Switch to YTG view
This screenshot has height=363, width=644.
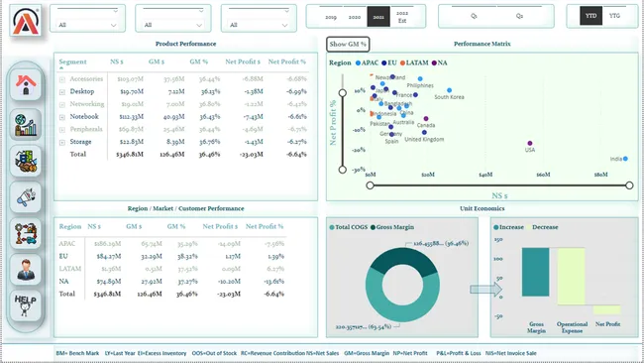(x=614, y=16)
